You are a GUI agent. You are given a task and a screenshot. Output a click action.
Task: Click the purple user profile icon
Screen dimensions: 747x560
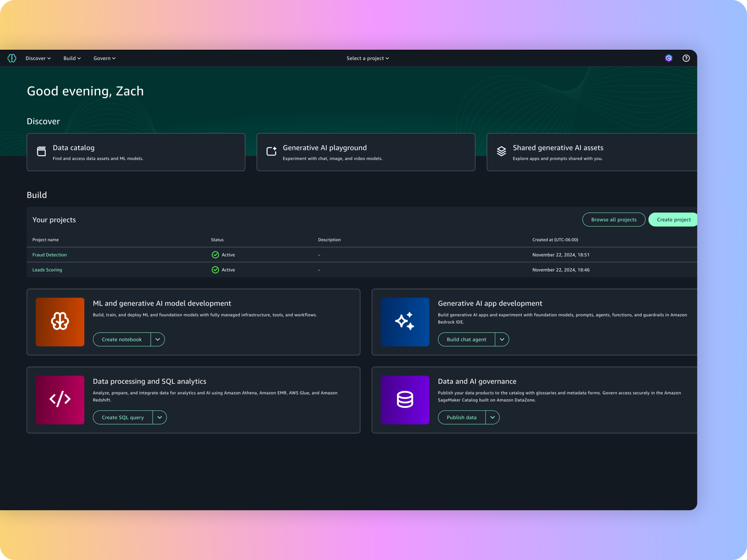pos(668,58)
